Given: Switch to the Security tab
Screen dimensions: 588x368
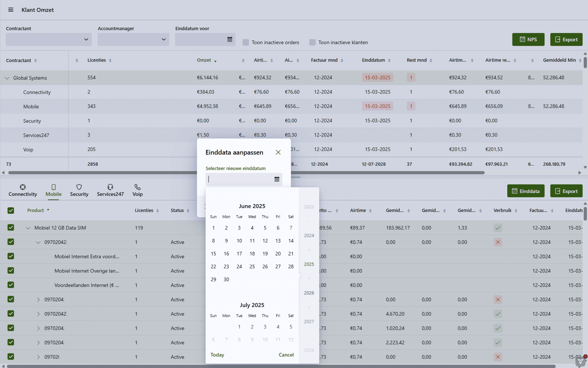Looking at the screenshot, I should pyautogui.click(x=79, y=190).
